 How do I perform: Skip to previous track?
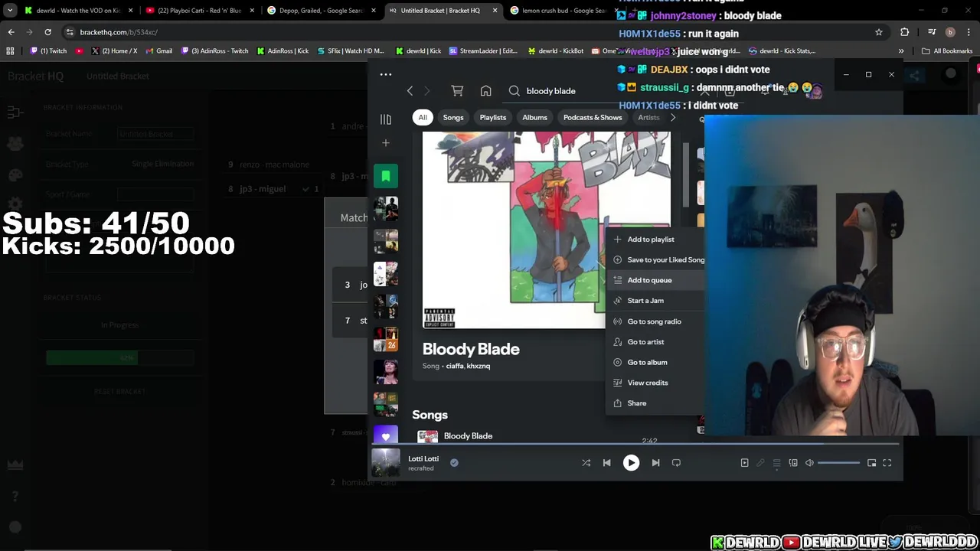tap(606, 462)
